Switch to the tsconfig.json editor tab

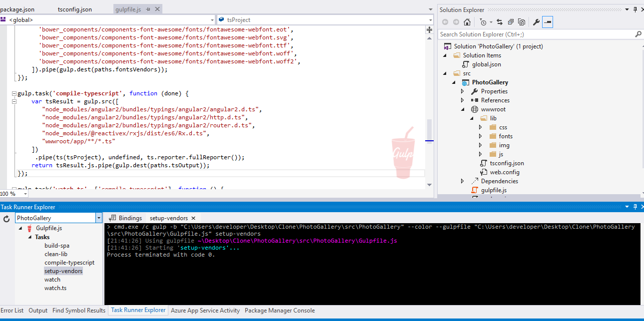[74, 9]
